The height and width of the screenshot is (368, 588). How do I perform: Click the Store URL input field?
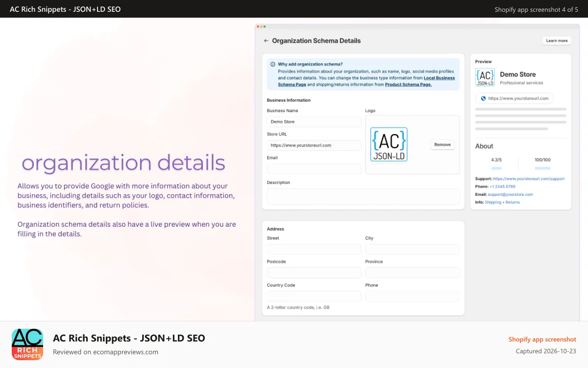pos(314,145)
